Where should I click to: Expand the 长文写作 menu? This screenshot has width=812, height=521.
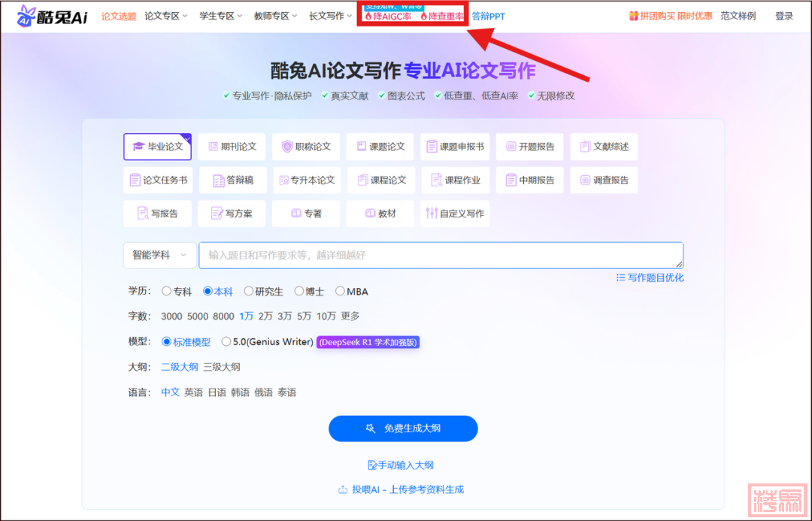tap(330, 16)
